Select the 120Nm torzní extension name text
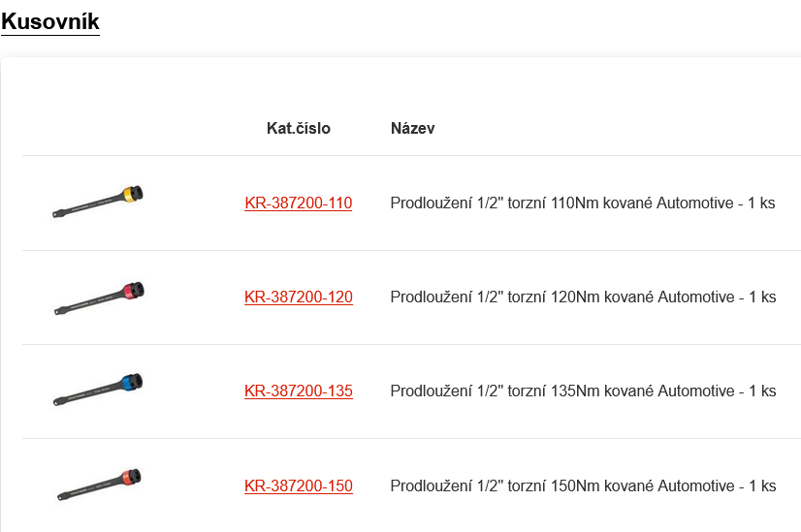This screenshot has width=801, height=532. pyautogui.click(x=562, y=297)
